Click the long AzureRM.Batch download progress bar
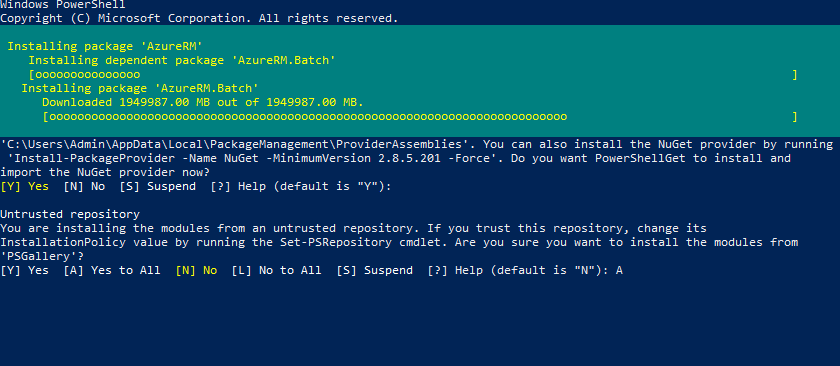 420,116
